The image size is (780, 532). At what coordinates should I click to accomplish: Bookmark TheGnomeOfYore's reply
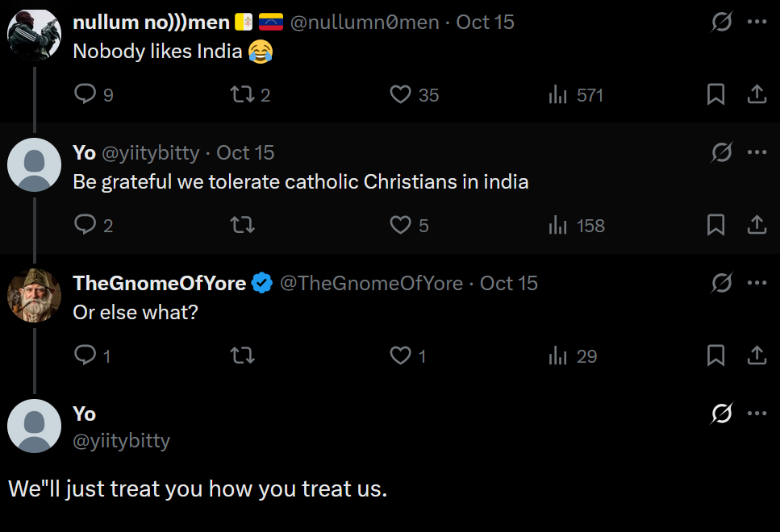[x=715, y=355]
